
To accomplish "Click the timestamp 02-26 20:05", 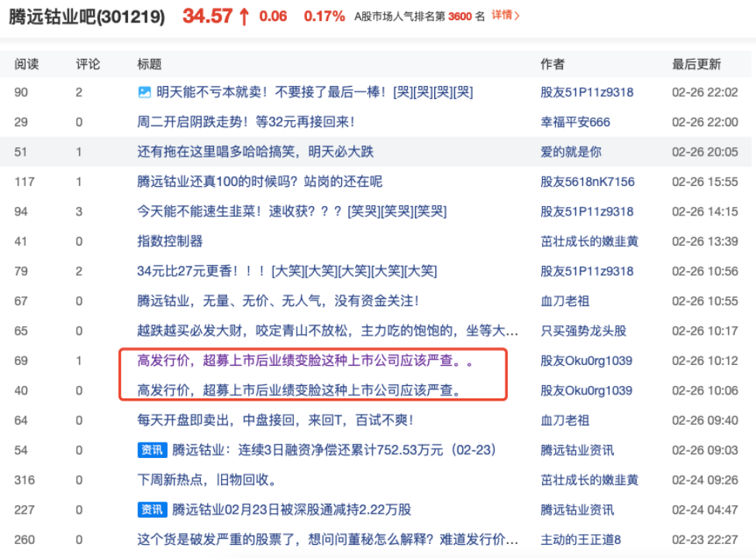I will pyautogui.click(x=705, y=152).
